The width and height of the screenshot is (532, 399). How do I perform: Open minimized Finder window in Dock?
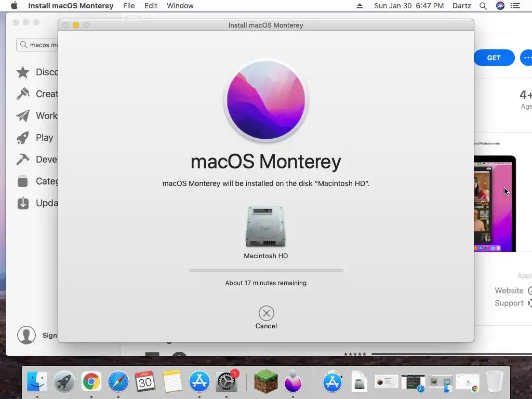click(x=441, y=383)
